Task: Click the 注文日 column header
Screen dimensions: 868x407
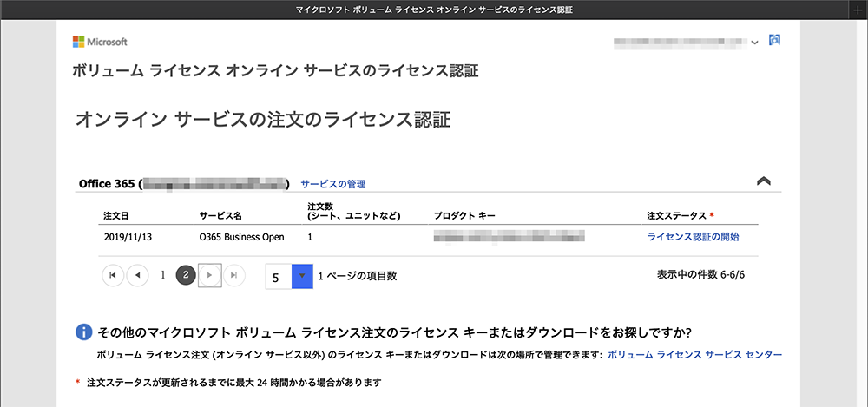Action: click(x=115, y=215)
